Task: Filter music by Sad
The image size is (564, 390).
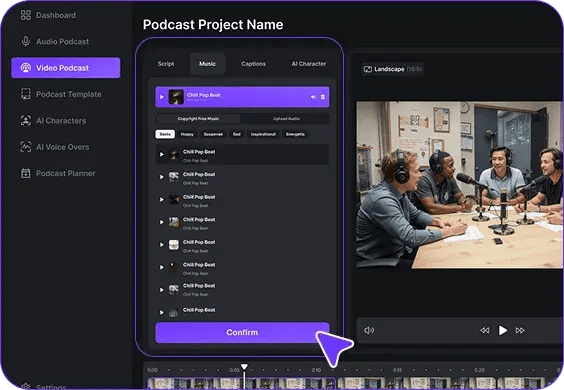Action: coord(237,134)
